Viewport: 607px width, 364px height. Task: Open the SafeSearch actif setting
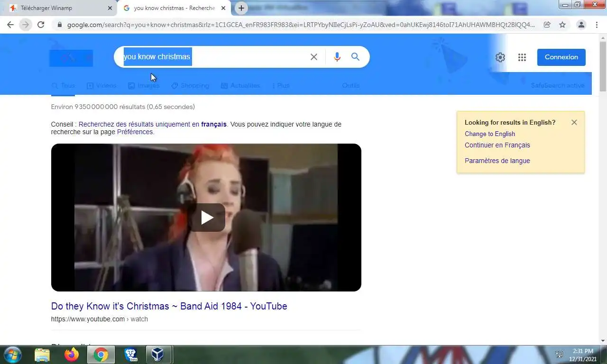(x=558, y=86)
